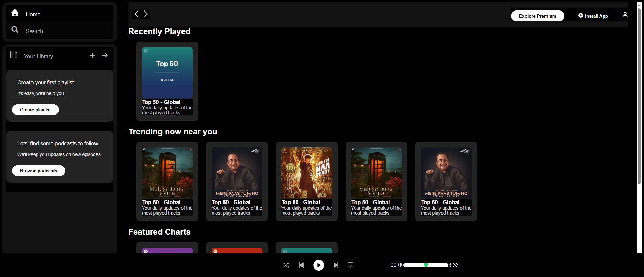Screen dimensions: 644x277
Task: Open the Home menu label
Action: click(33, 14)
